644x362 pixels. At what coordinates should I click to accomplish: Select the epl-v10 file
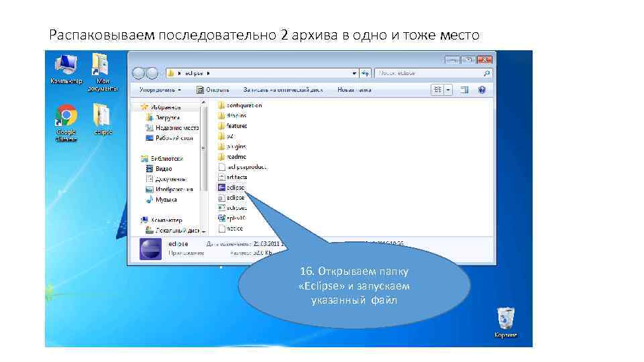(x=232, y=219)
